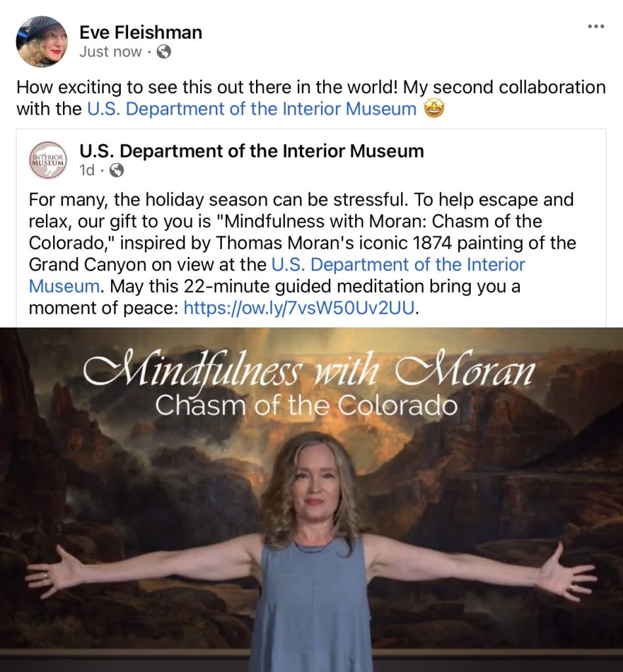Open the Museum link in Eve's post text

click(x=251, y=109)
